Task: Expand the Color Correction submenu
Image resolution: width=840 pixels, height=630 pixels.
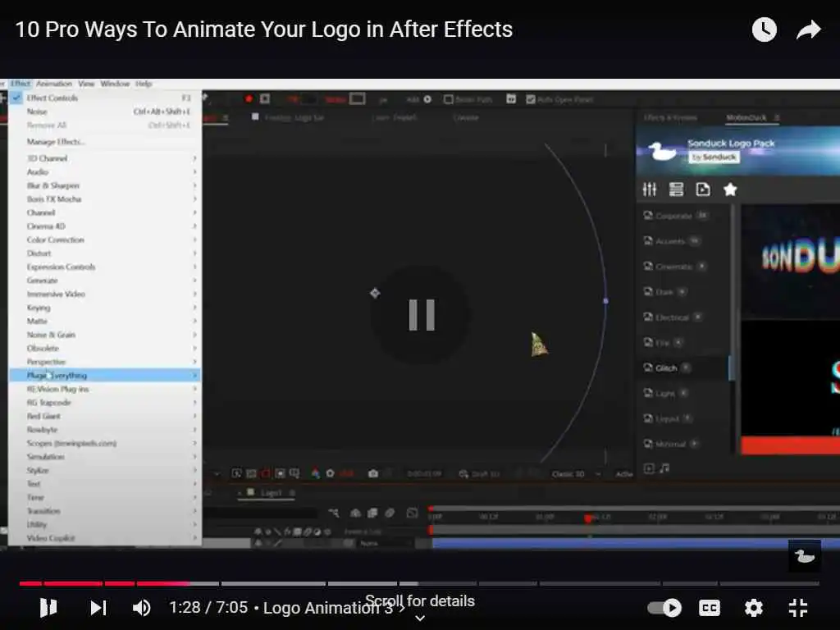Action: point(105,240)
